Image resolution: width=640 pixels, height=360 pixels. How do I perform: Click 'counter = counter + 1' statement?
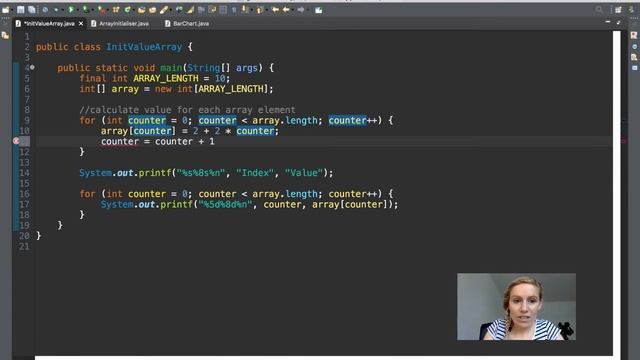coord(158,141)
